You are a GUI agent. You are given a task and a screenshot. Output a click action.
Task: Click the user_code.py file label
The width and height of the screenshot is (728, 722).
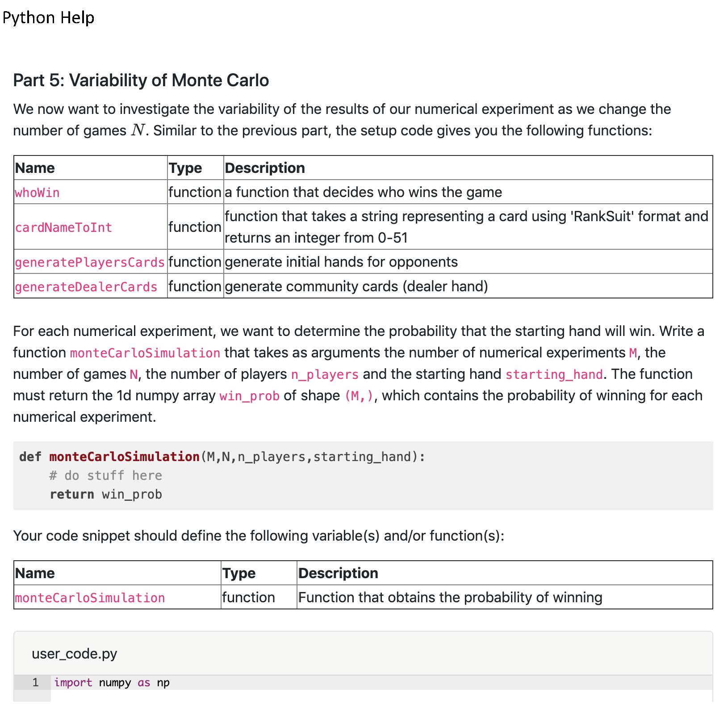click(74, 654)
